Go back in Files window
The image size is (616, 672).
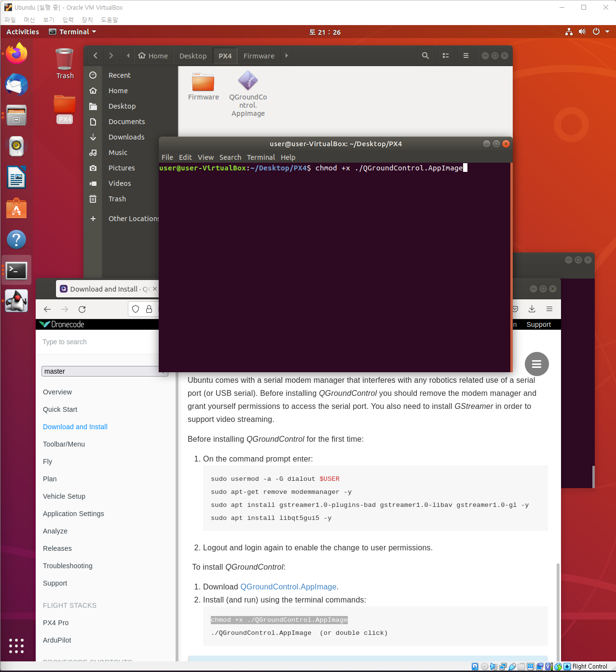96,56
